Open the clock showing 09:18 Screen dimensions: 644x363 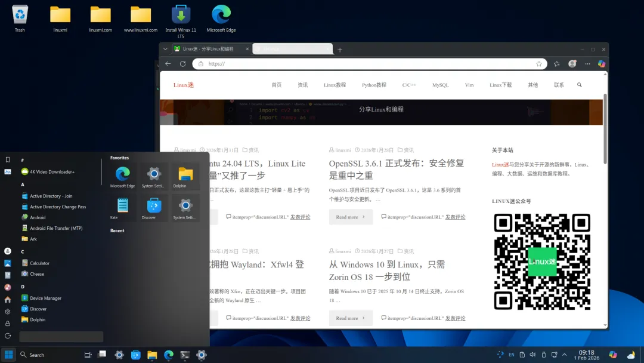[x=587, y=355]
